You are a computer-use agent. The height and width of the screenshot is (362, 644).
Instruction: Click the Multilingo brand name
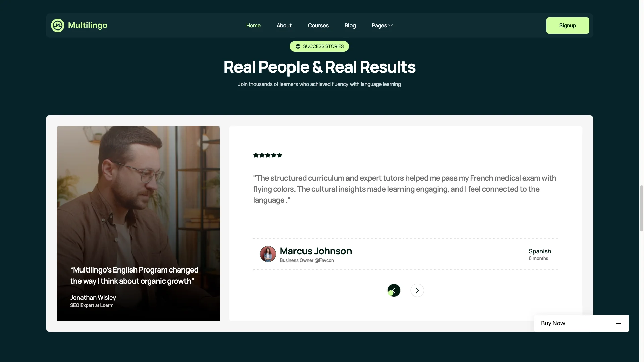pos(88,25)
